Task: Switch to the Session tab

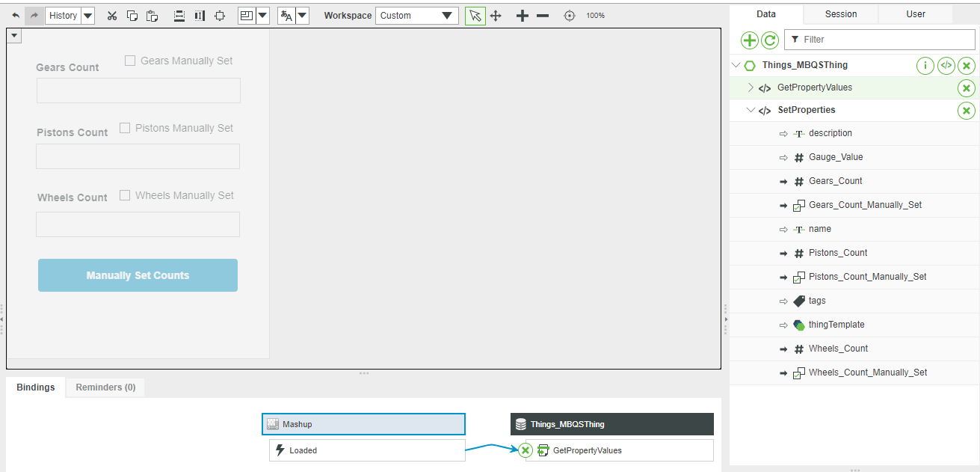Action: pos(840,13)
